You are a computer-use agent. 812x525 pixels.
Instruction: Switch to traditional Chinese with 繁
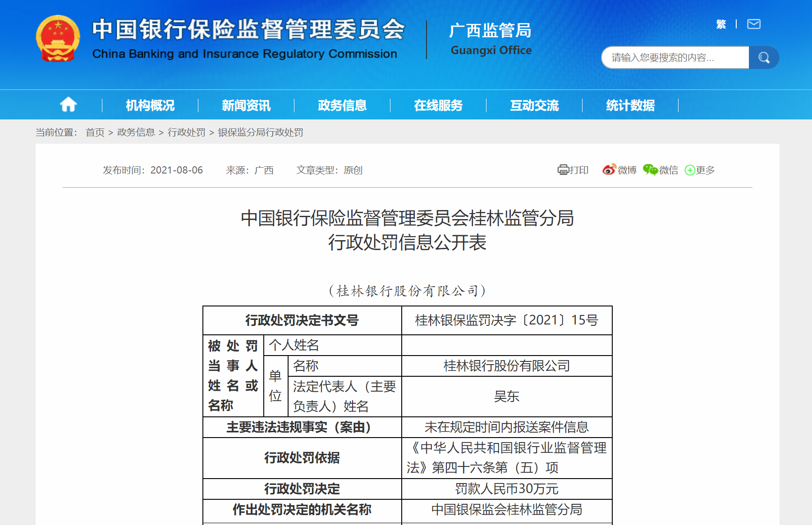point(721,24)
